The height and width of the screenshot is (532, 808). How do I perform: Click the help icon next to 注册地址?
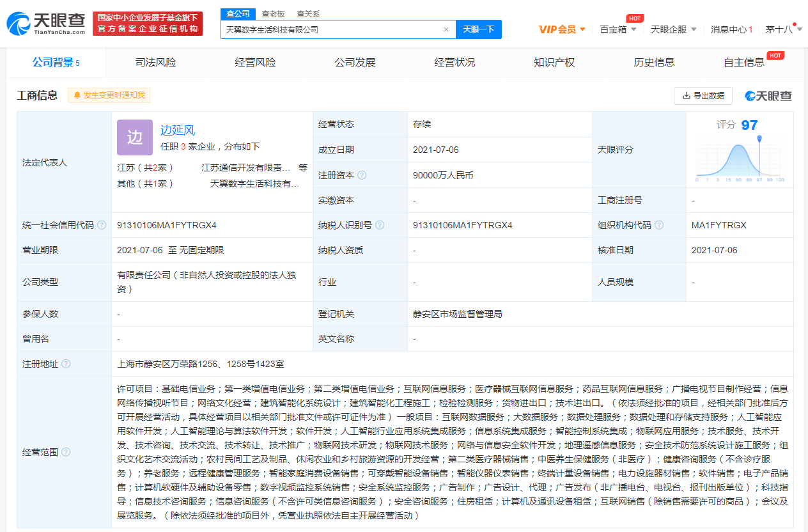click(66, 364)
